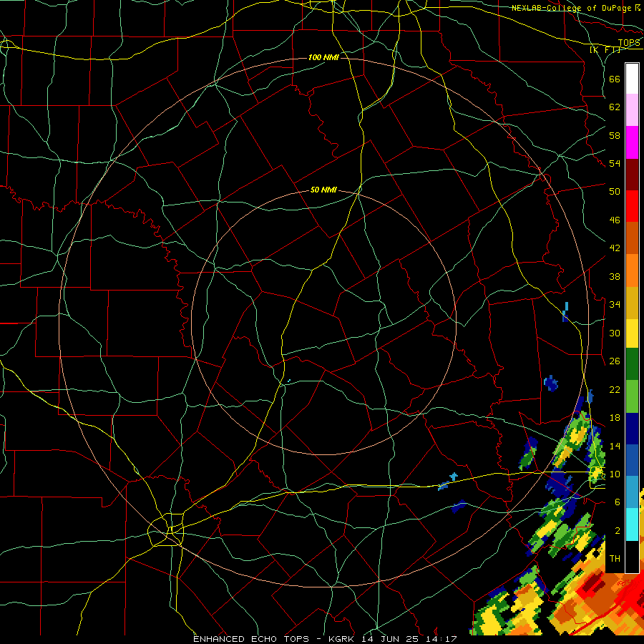Click the 42 value on the scale
Viewport: 644px width, 644px height.
(x=615, y=248)
